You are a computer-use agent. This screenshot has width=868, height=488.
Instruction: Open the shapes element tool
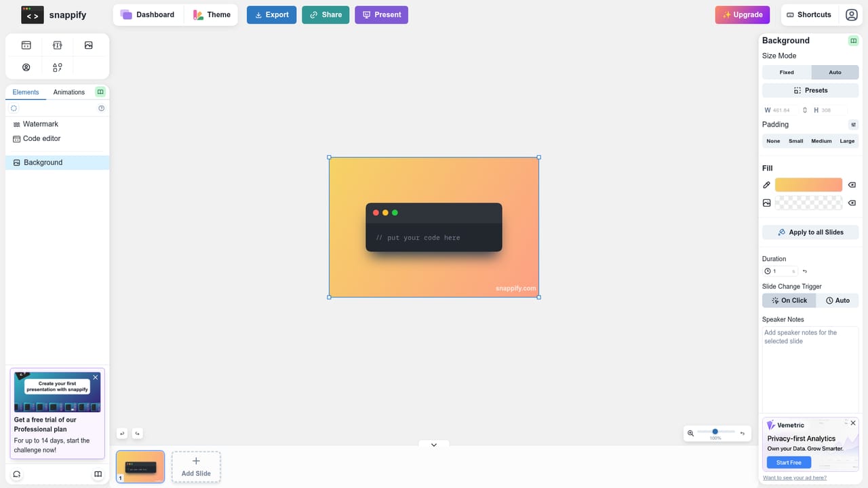tap(57, 67)
